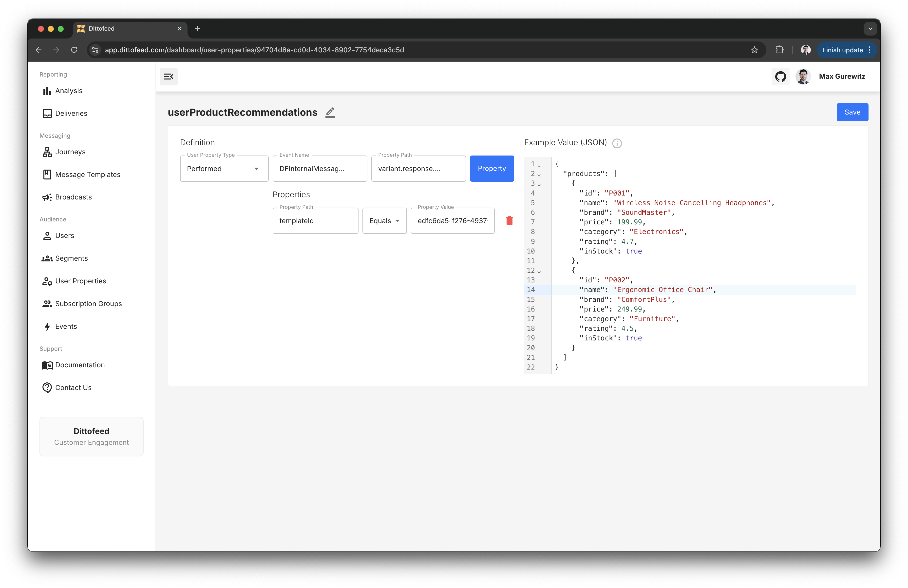Click info icon next to Example Value (JSON)
Viewport: 908px width, 588px height.
click(617, 143)
